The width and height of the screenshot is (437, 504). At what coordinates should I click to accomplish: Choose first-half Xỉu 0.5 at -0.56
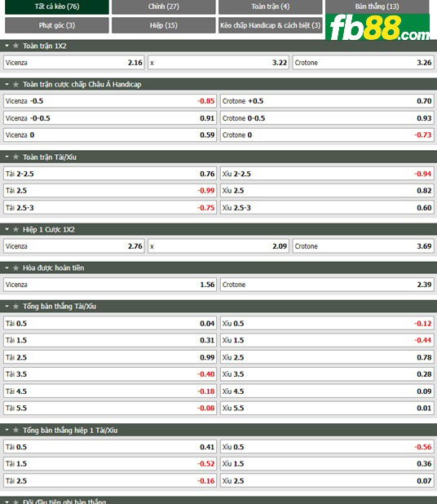coord(327,447)
